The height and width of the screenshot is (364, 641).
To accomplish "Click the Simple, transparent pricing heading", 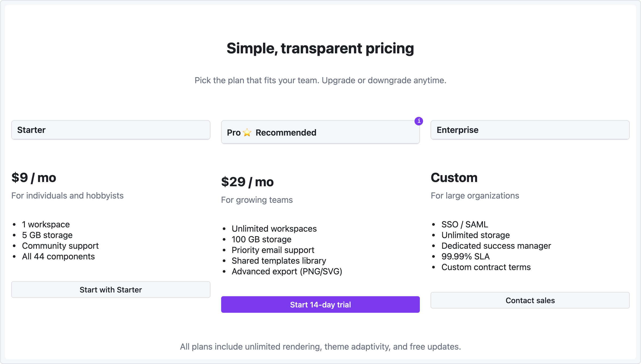I will click(x=320, y=49).
